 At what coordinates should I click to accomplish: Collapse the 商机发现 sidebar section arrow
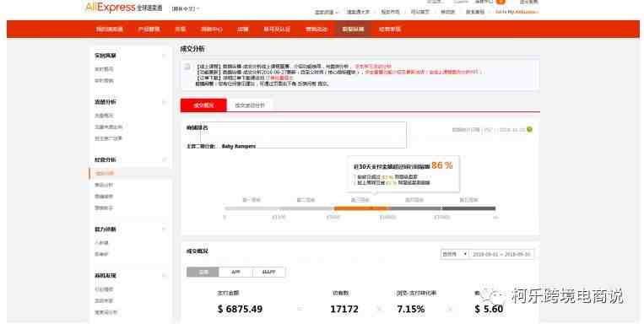click(x=164, y=276)
